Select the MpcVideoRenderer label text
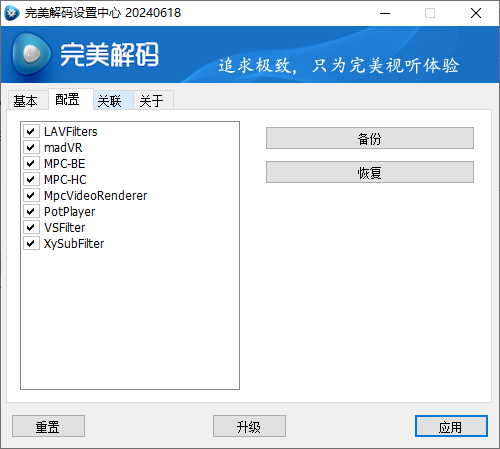This screenshot has height=449, width=500. 96,195
